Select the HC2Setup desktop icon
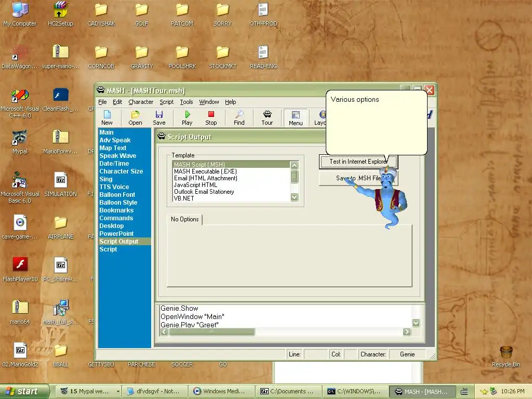 [60, 14]
